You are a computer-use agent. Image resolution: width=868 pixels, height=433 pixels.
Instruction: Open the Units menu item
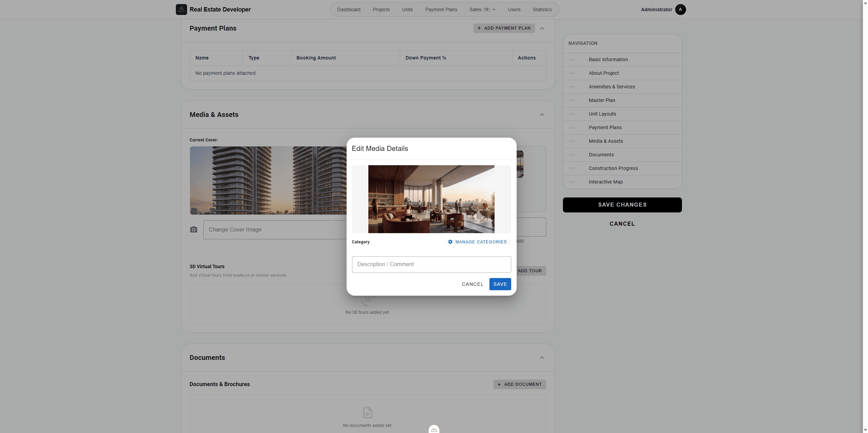[x=407, y=10]
